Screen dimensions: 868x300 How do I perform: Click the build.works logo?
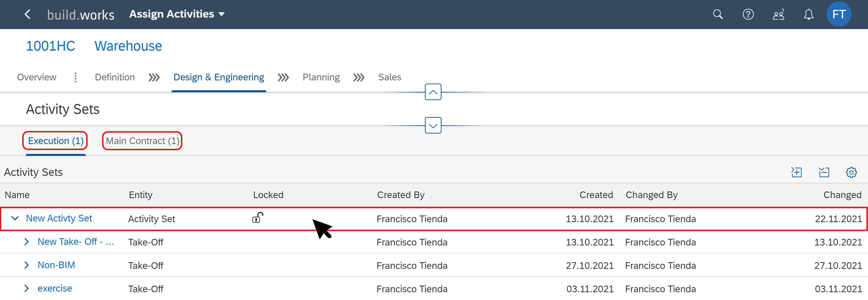tap(80, 15)
